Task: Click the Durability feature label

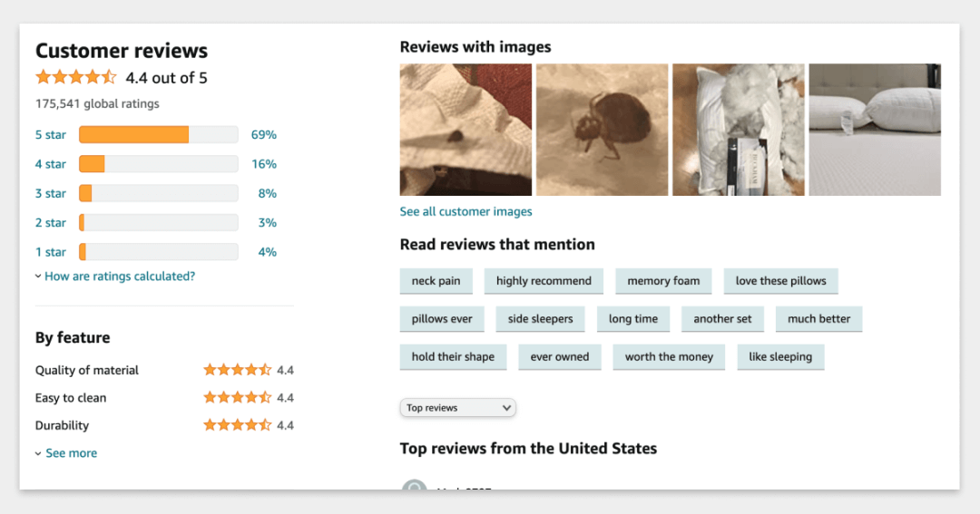Action: [62, 425]
